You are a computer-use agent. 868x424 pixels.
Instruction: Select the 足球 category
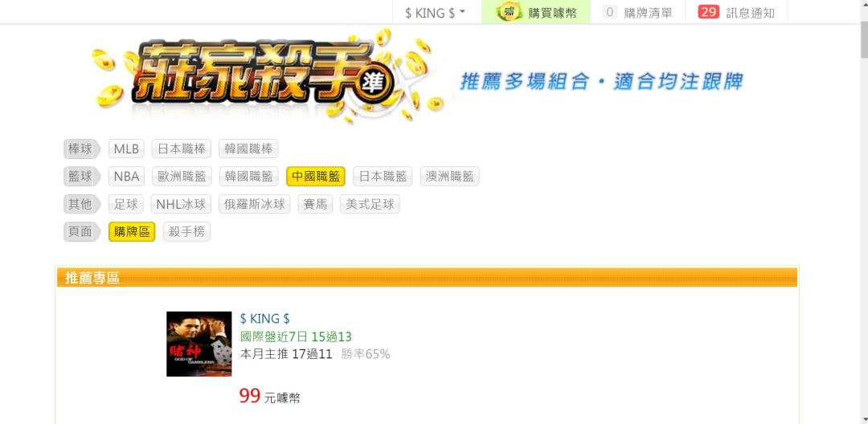(x=125, y=204)
